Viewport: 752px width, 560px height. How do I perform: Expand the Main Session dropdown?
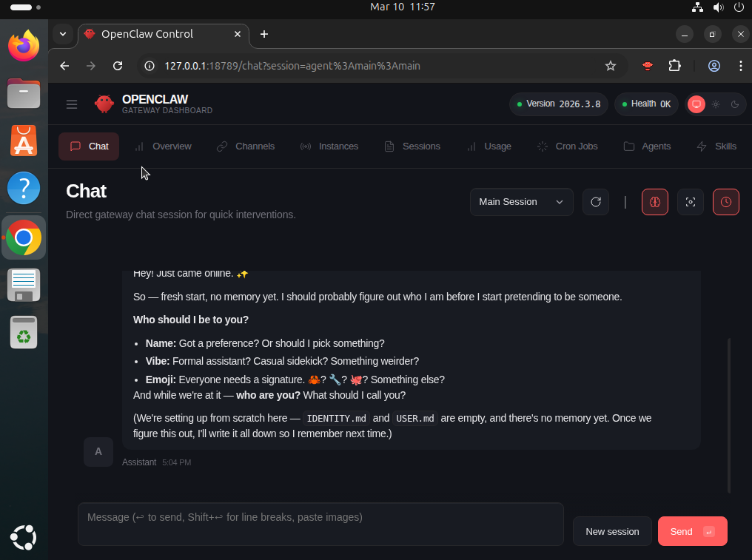click(x=521, y=202)
